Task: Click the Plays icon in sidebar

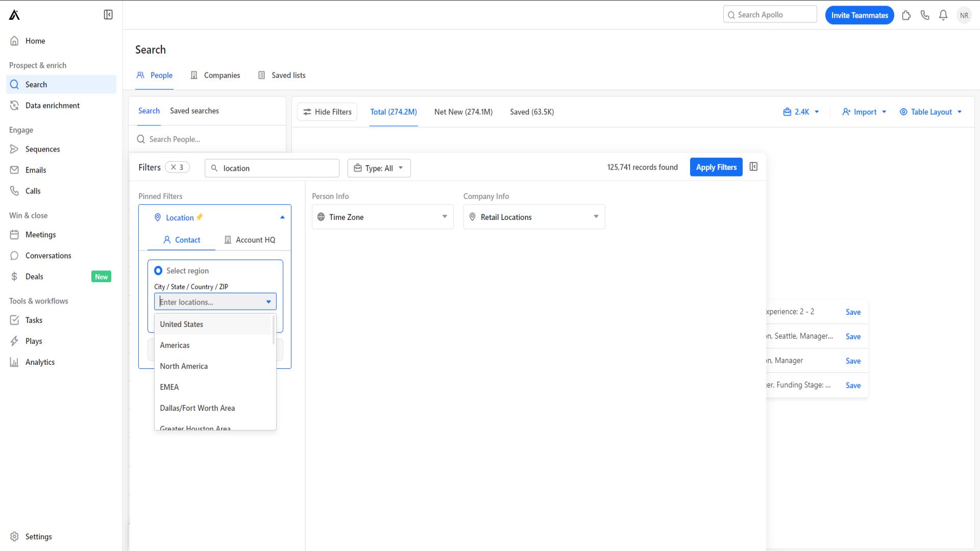Action: pos(14,341)
